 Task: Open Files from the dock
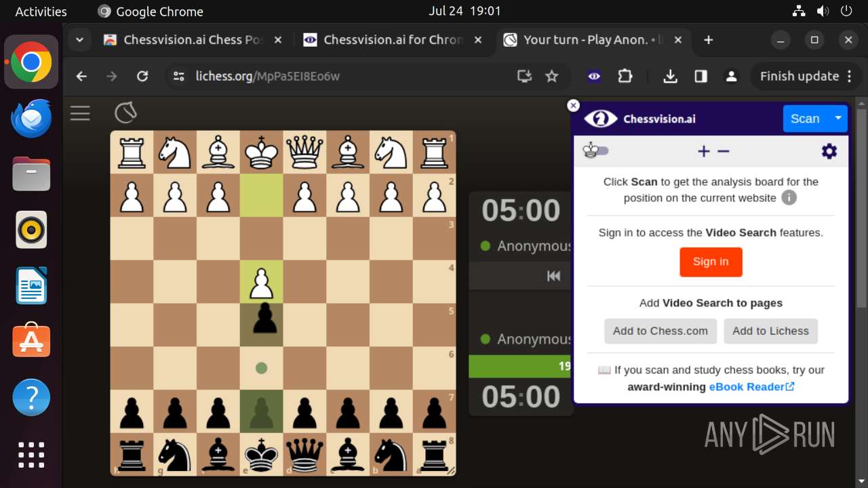(31, 174)
